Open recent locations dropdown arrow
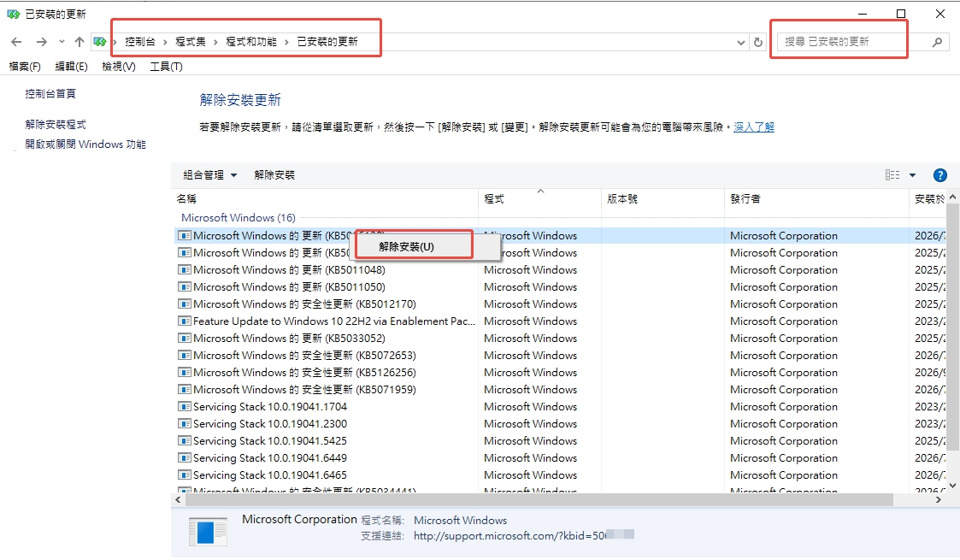This screenshot has height=560, width=960. (62, 42)
